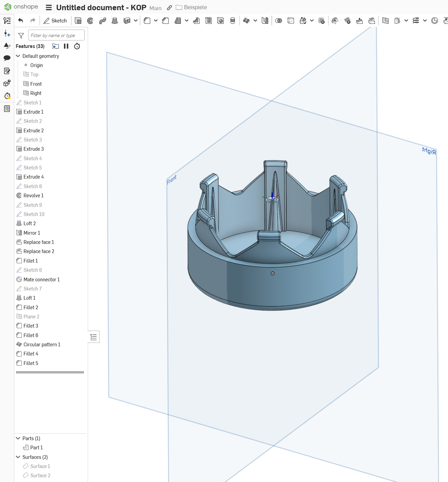Toggle the pause regeneration button
The image size is (448, 482).
(66, 46)
